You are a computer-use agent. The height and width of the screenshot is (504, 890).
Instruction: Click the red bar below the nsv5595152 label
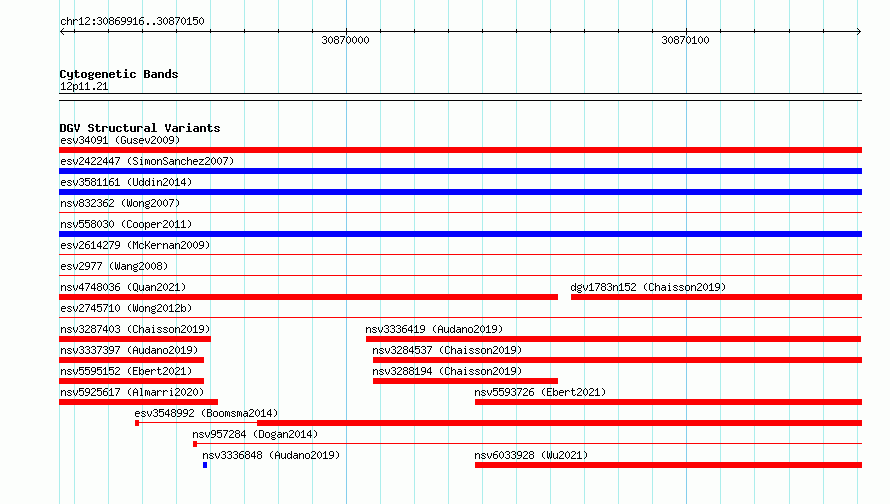pyautogui.click(x=132, y=381)
